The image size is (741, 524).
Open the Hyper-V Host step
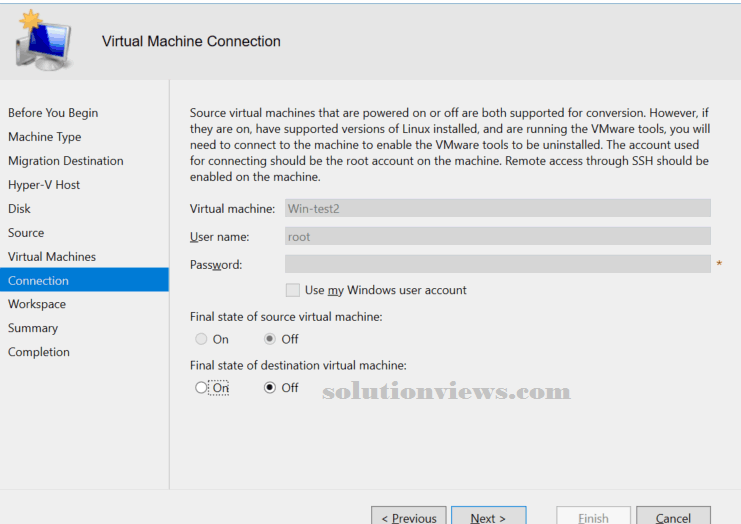(x=44, y=185)
